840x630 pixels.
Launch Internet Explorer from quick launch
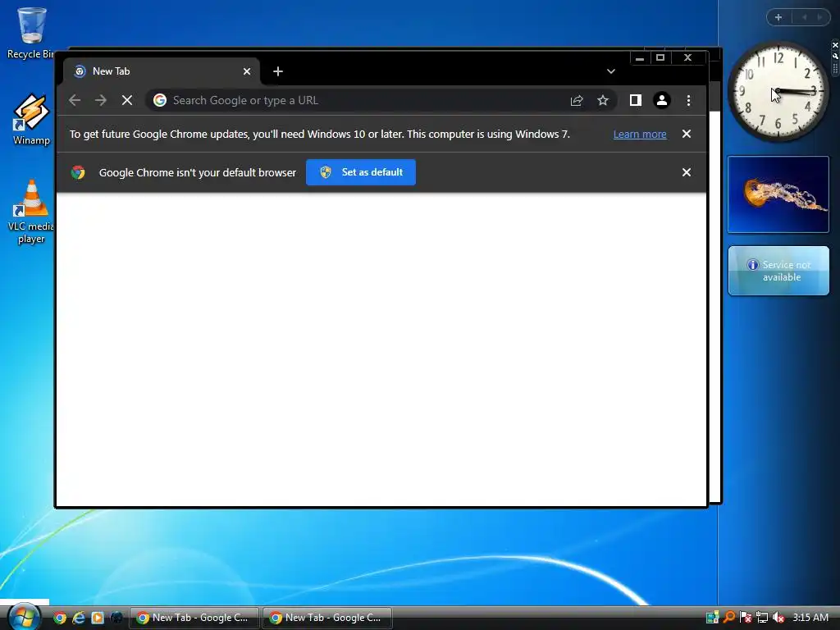coord(79,618)
